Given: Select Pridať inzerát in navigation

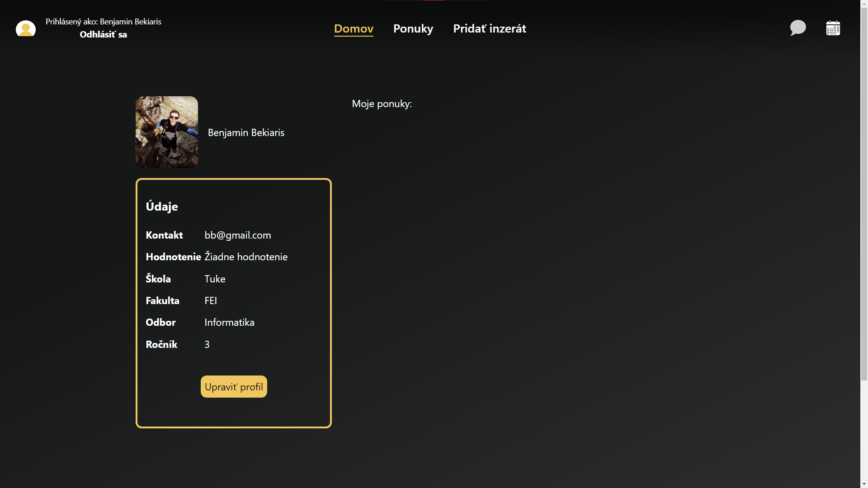Looking at the screenshot, I should pos(489,28).
